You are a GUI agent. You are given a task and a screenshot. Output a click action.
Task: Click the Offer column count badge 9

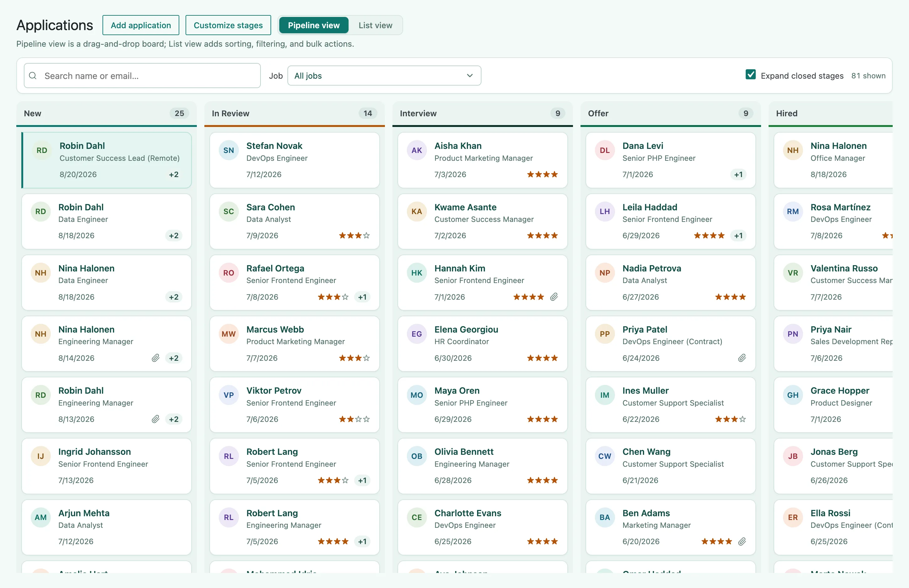pyautogui.click(x=746, y=113)
